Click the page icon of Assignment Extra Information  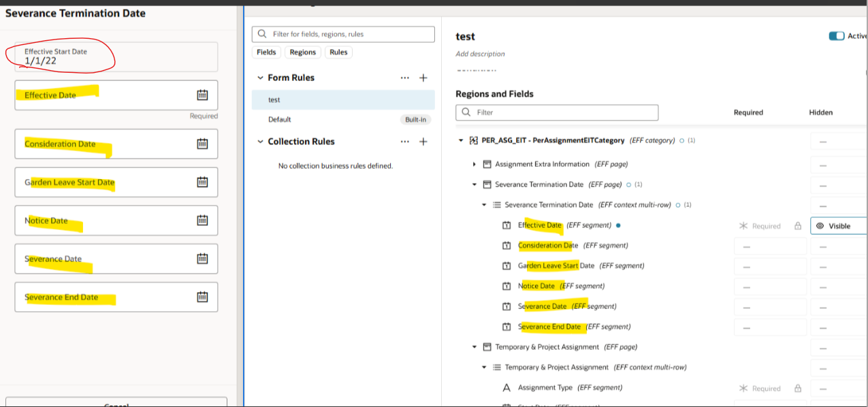pos(487,164)
